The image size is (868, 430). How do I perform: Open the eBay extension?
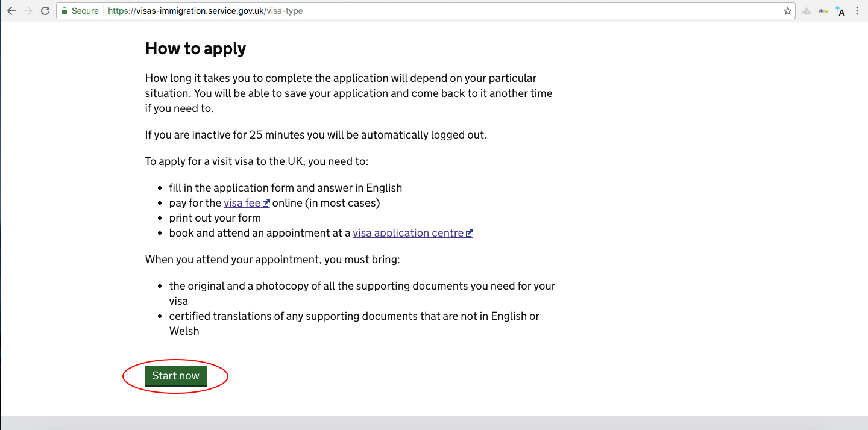click(823, 11)
